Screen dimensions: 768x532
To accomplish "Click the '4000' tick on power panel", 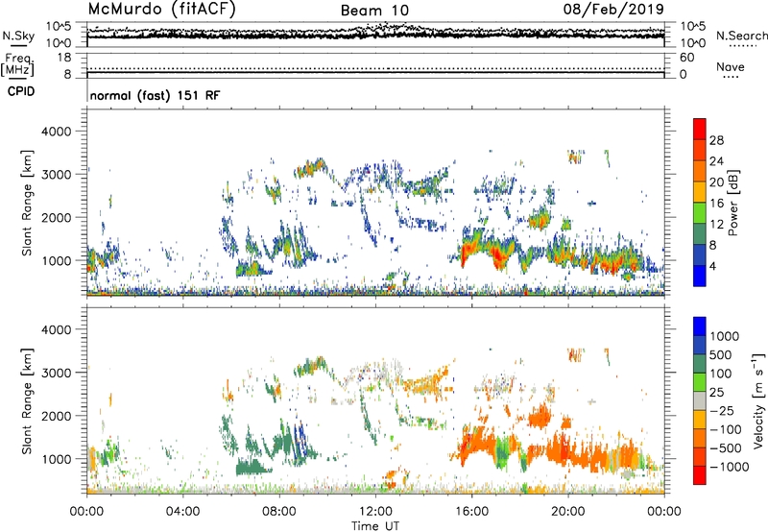I will point(56,132).
